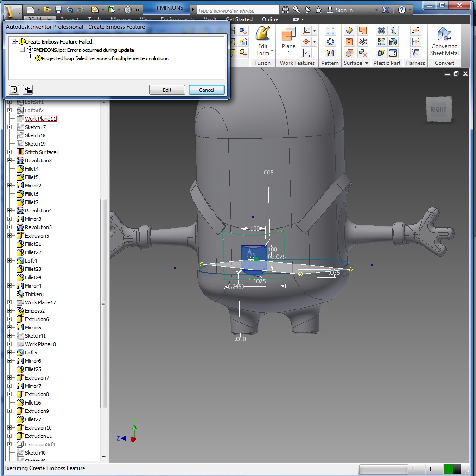Switch to the Online ribbon tab
The width and height of the screenshot is (476, 476).
click(x=270, y=19)
